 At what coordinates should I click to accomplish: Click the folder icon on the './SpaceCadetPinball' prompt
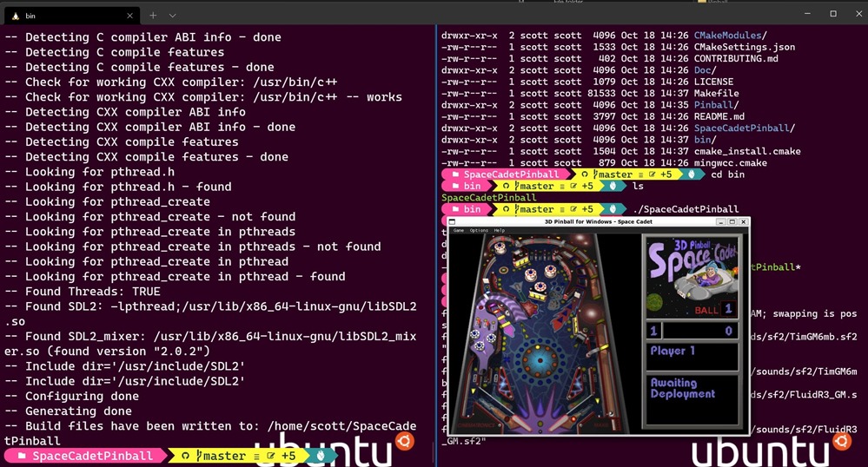(x=456, y=209)
